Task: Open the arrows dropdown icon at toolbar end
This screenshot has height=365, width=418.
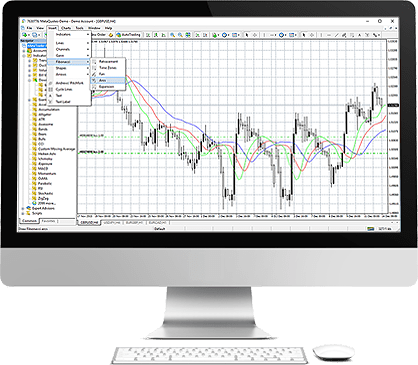Action: pyautogui.click(x=376, y=35)
